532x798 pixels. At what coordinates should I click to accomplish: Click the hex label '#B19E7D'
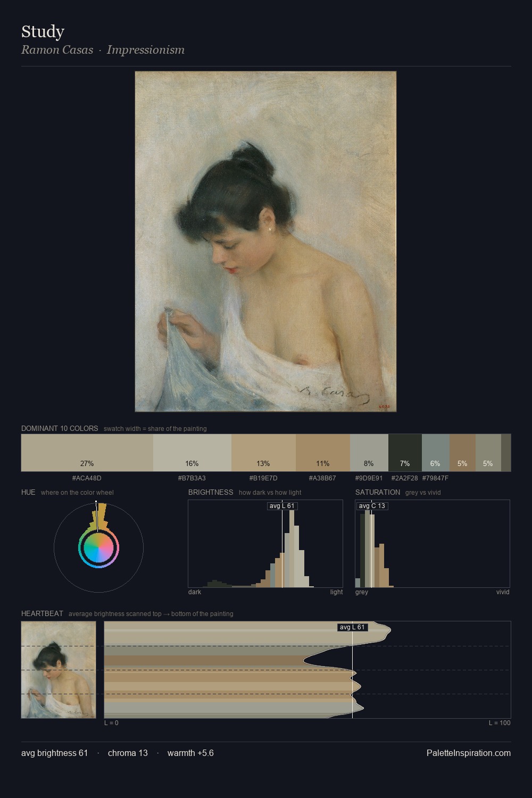[x=263, y=478]
